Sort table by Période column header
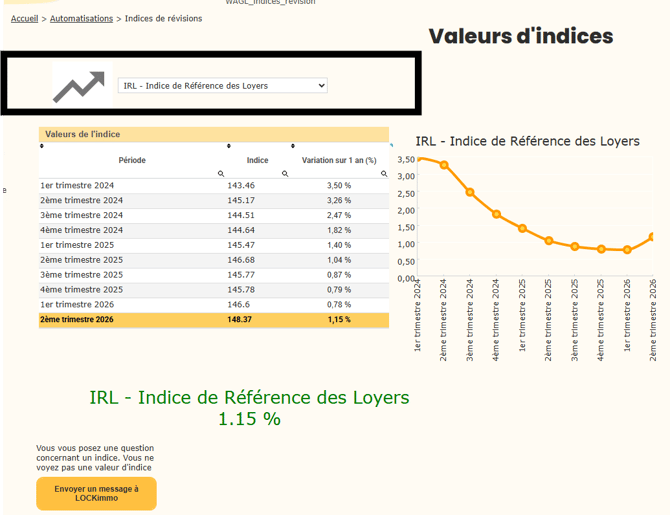Screen dimensions: 670x515 (x=132, y=160)
